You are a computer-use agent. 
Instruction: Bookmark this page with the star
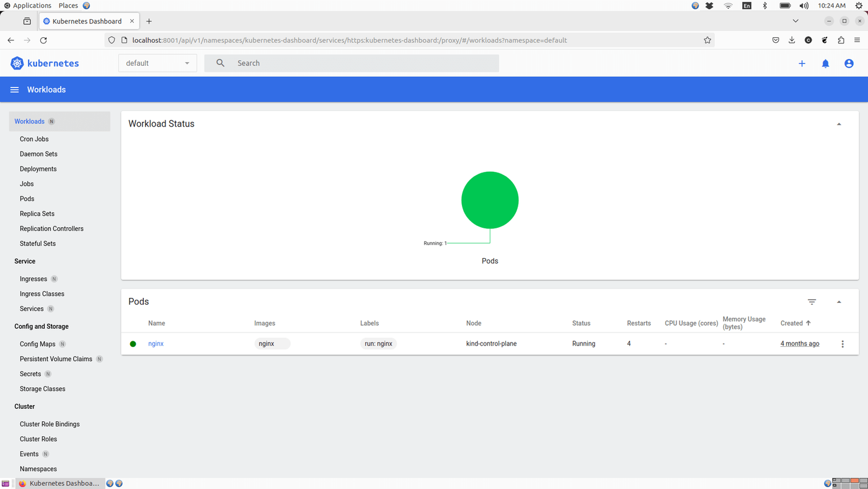pyautogui.click(x=707, y=40)
